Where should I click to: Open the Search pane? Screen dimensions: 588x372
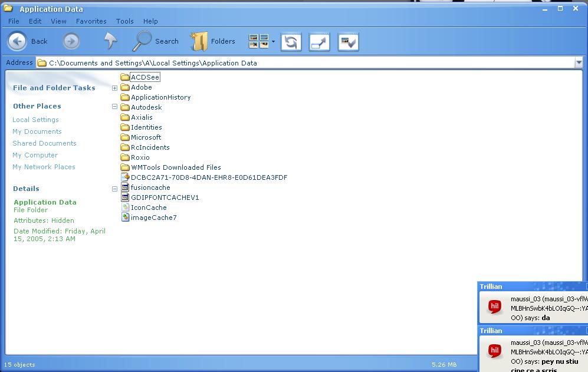coord(156,41)
